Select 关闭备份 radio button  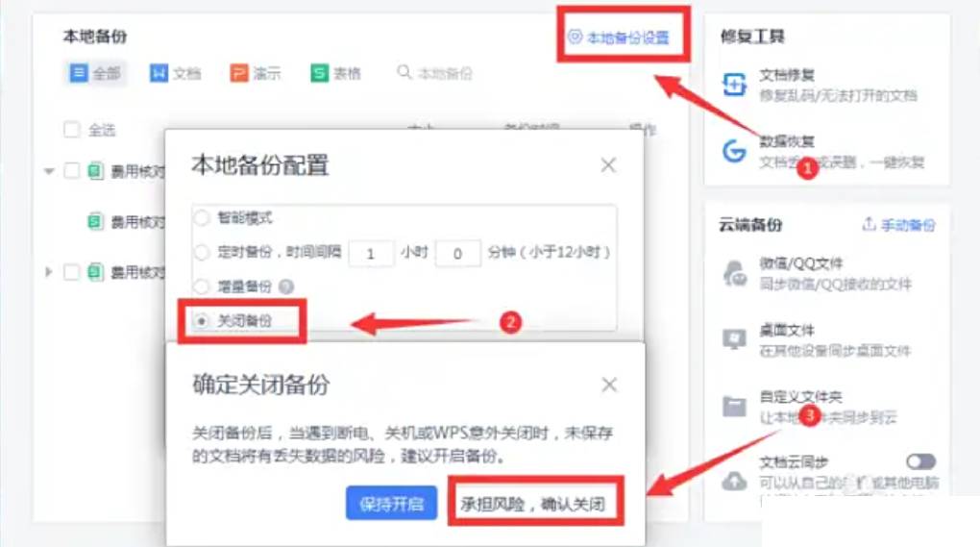coord(201,321)
